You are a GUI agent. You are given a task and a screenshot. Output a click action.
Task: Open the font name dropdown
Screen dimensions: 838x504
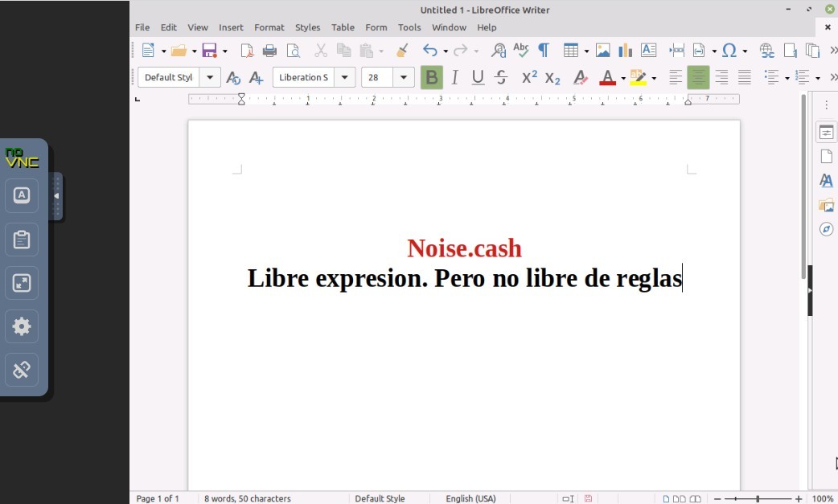click(345, 77)
